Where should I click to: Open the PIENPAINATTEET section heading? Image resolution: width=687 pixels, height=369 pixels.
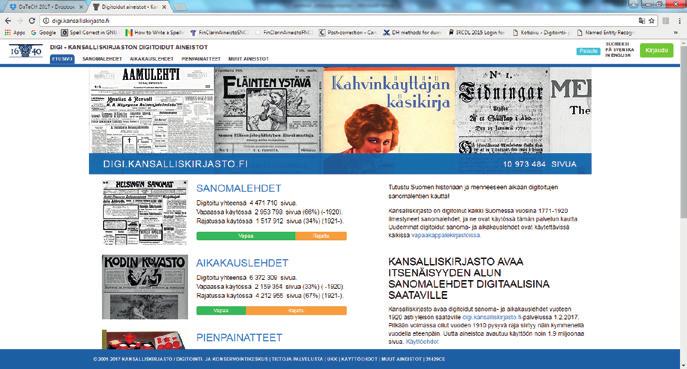pyautogui.click(x=239, y=337)
